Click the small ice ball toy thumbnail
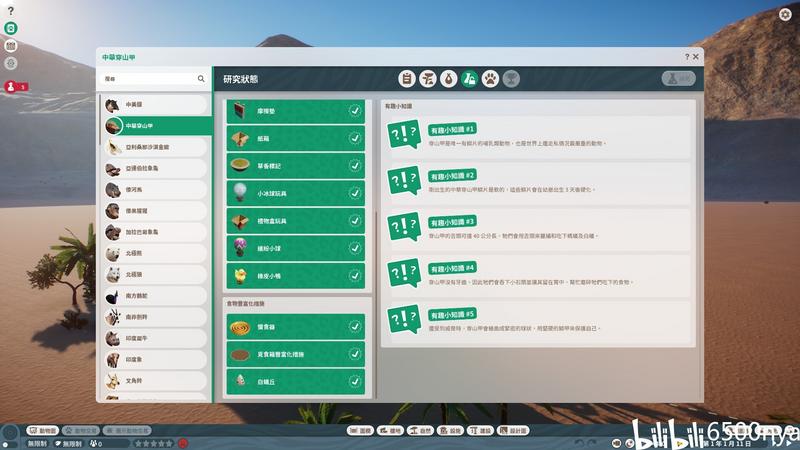Viewport: 800px width, 450px height. (240, 193)
